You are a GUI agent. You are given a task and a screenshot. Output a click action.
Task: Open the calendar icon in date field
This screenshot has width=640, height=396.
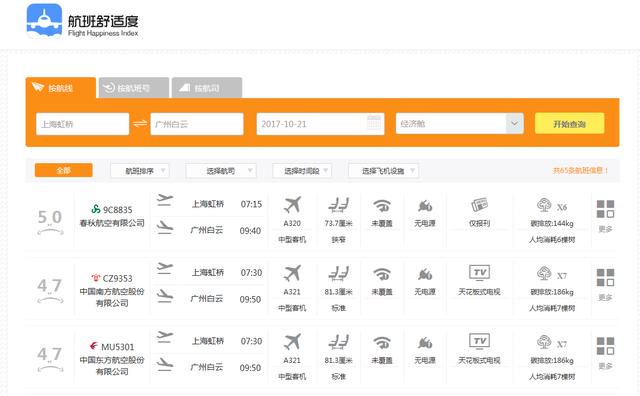374,122
